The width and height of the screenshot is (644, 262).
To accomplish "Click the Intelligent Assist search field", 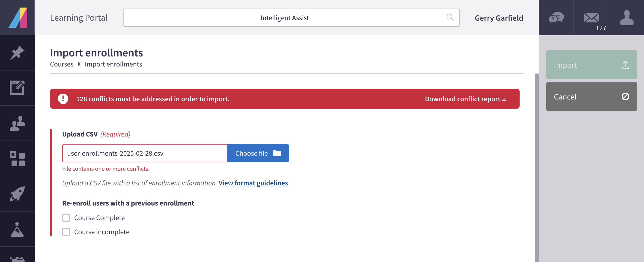I will click(291, 17).
